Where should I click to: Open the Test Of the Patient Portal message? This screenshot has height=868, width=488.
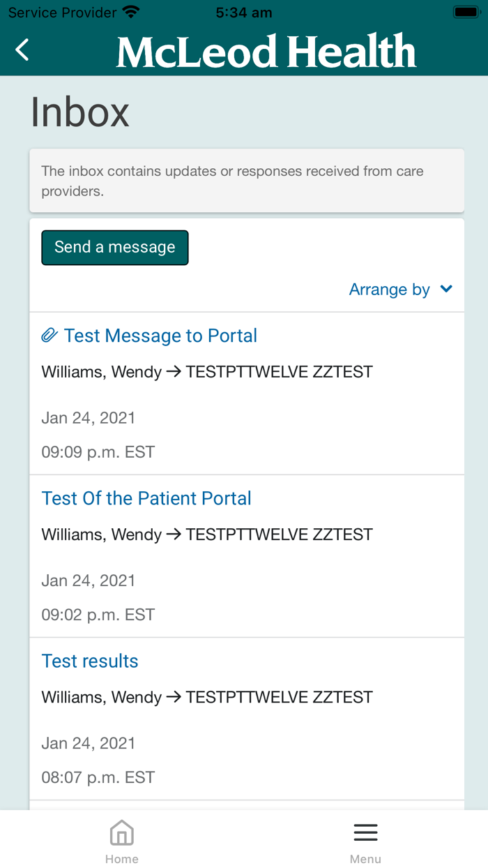pos(146,498)
